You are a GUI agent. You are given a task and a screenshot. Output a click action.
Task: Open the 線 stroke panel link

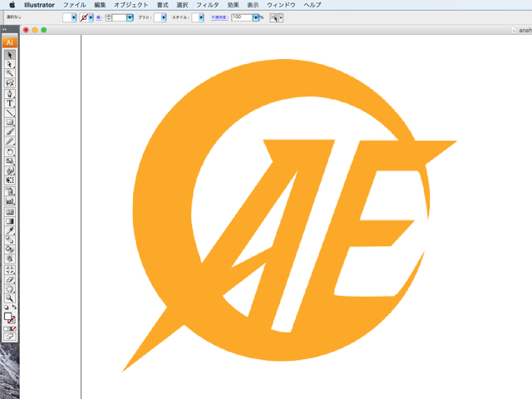pos(99,17)
